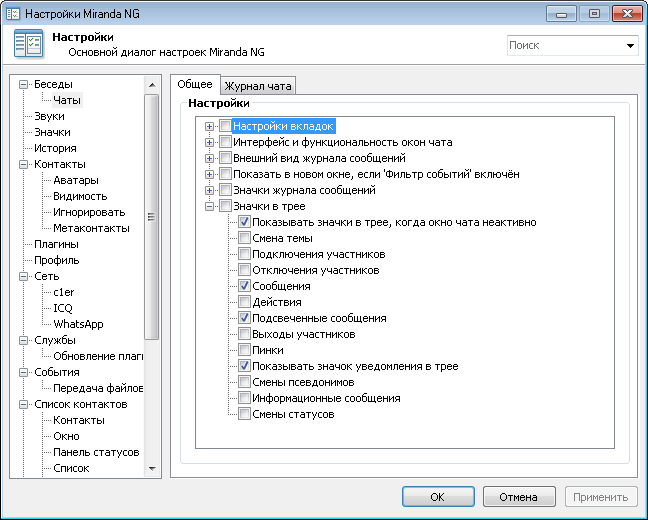This screenshot has width=648, height=520.
Task: Check 'Выходы участников' option
Action: (244, 334)
